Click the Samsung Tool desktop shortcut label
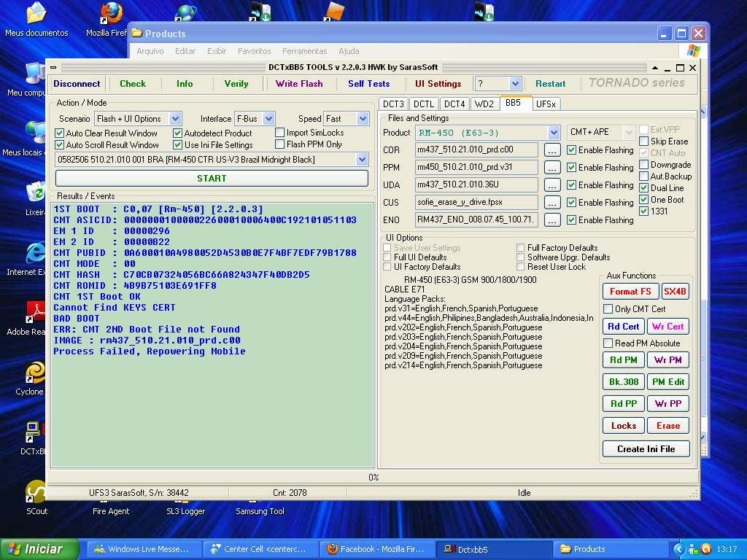Viewport: 747px width, 560px height. (x=260, y=511)
